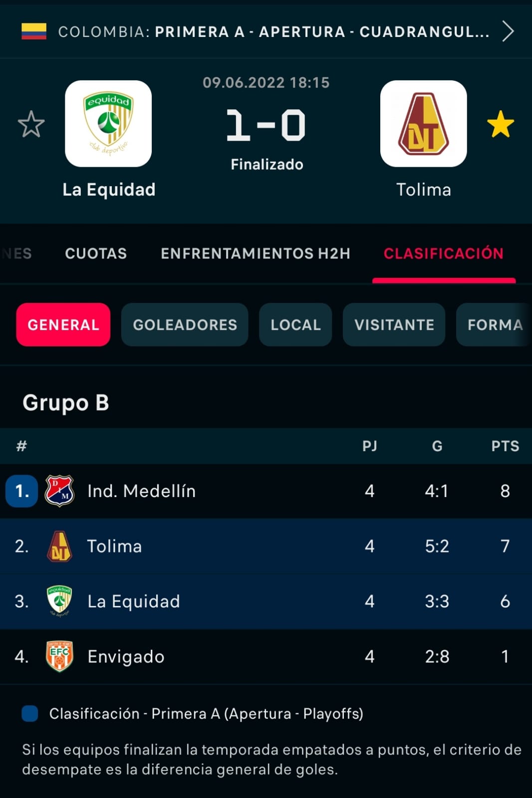Image resolution: width=532 pixels, height=798 pixels.
Task: Tap the Tolima crest in match header
Action: (x=423, y=124)
